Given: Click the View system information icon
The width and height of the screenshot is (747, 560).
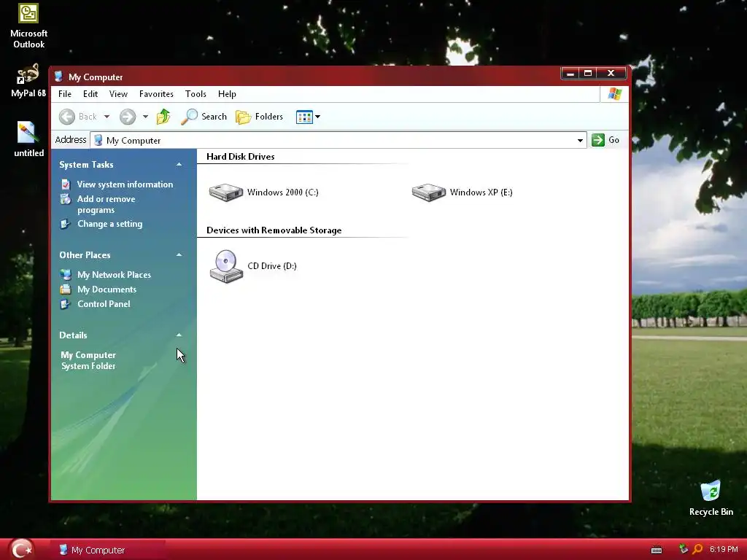Looking at the screenshot, I should 66,184.
